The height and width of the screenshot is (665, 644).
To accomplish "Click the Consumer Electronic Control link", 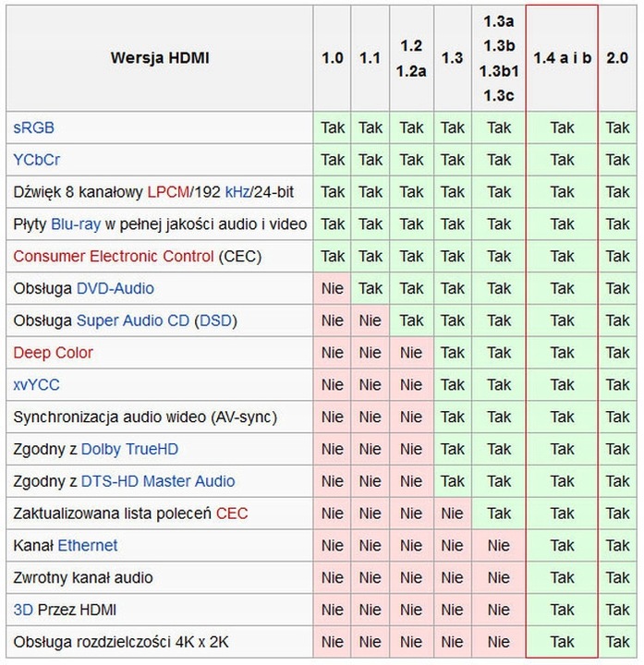I will pyautogui.click(x=114, y=256).
